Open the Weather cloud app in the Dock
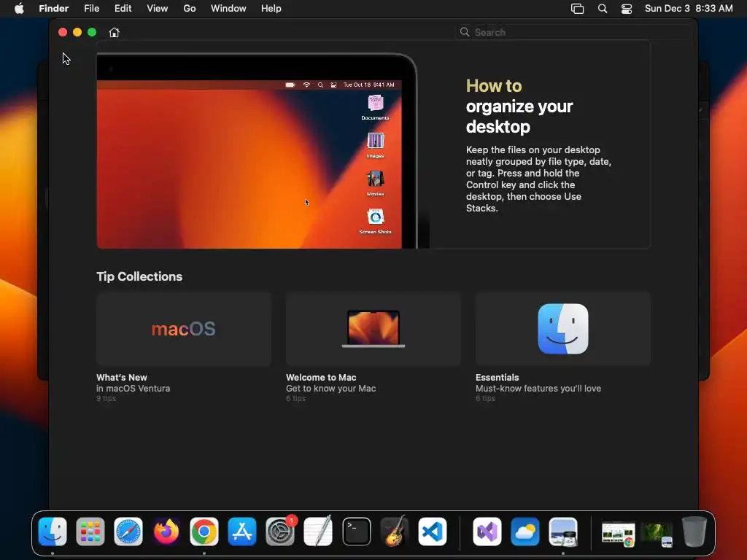747x560 pixels. pos(525,531)
